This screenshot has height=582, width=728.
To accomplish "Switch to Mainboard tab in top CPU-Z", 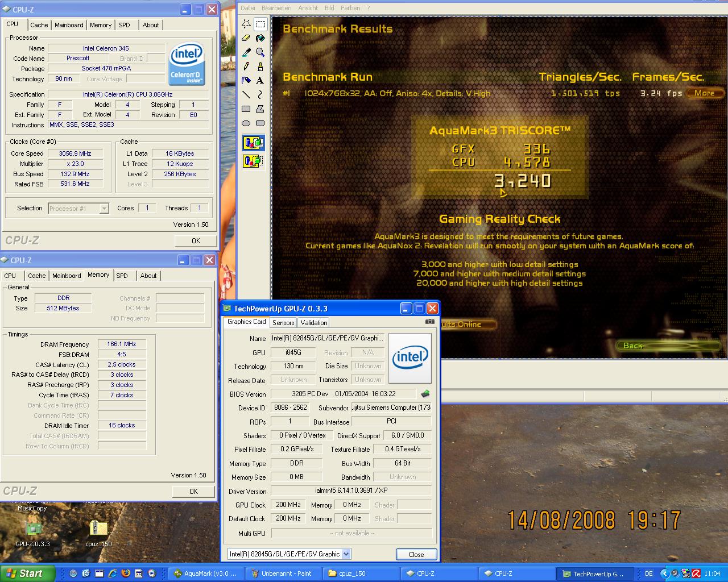I will (69, 25).
